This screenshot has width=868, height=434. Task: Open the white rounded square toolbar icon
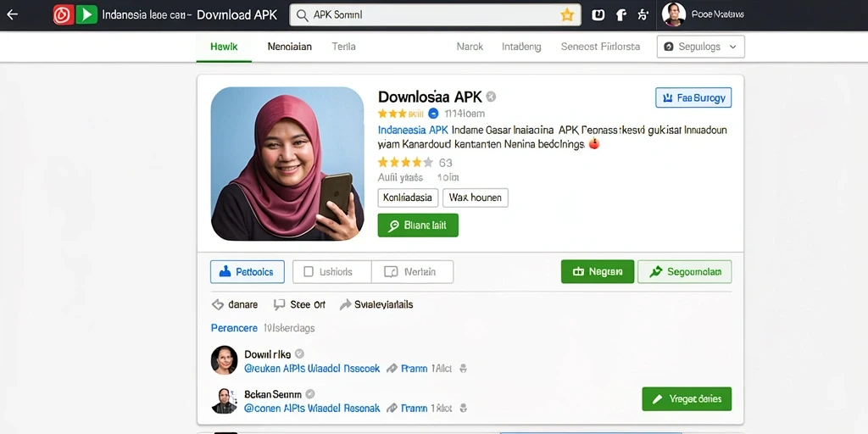tap(598, 15)
